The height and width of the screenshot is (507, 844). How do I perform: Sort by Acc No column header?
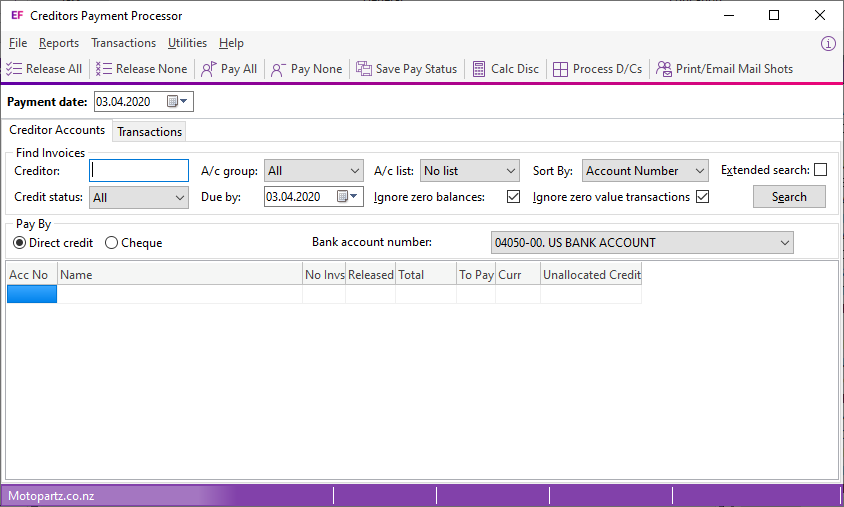coord(32,274)
